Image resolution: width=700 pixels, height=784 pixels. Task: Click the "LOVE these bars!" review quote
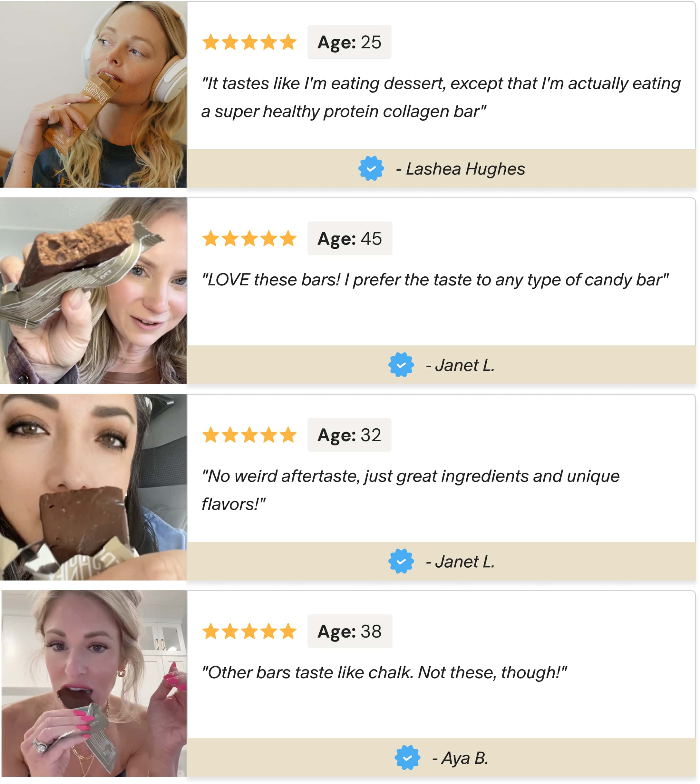(x=435, y=280)
